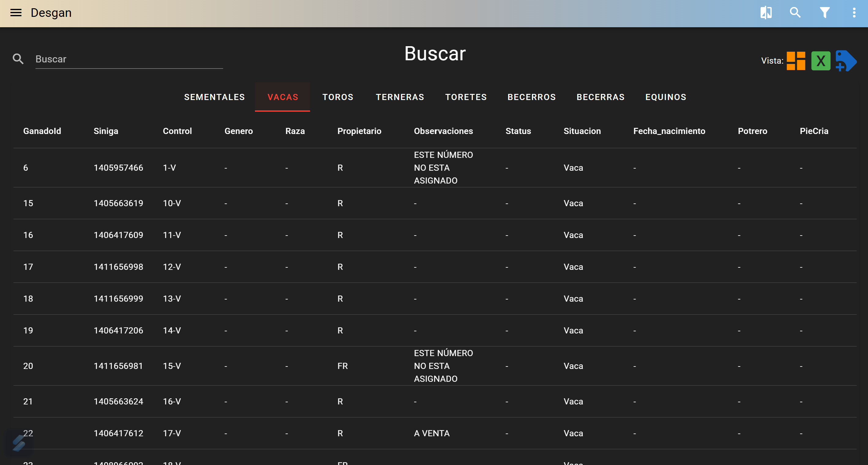The image size is (868, 465).
Task: Click Propietario R in 10-V row
Action: point(340,203)
